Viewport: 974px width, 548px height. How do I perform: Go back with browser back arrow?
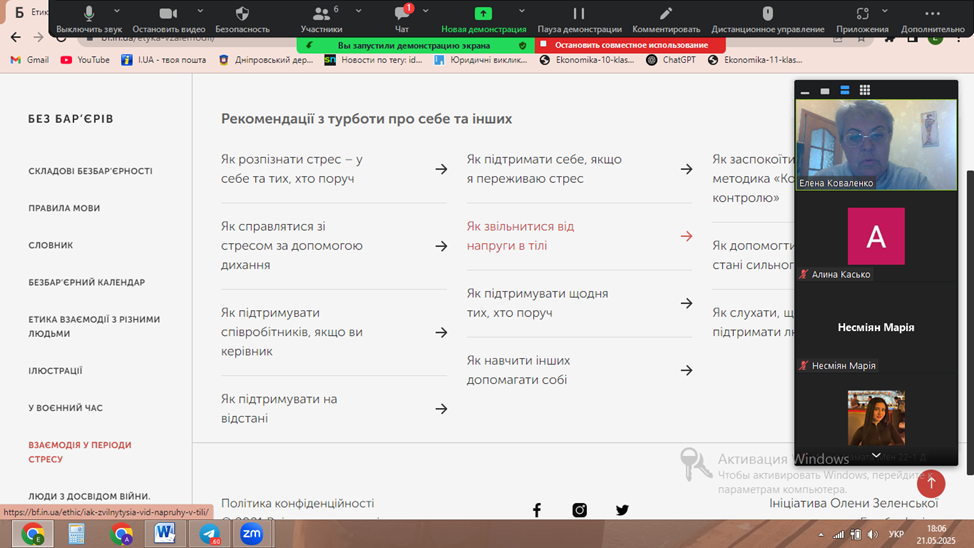[x=16, y=37]
